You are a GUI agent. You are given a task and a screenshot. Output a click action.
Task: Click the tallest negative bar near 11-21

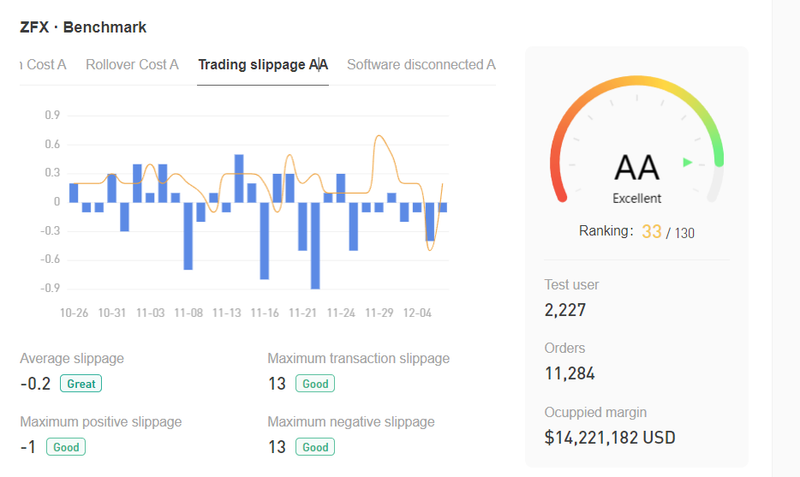[x=315, y=246]
